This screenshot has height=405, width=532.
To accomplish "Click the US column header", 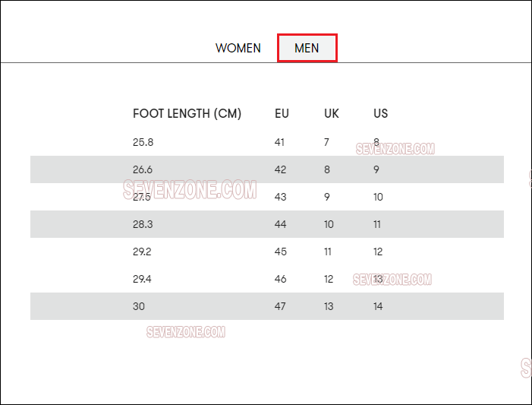I will point(380,113).
